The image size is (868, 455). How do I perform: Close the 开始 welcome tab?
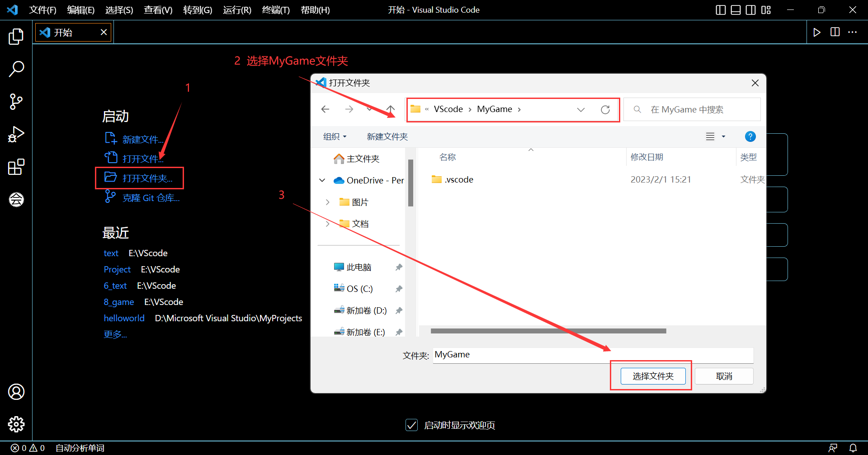click(104, 32)
